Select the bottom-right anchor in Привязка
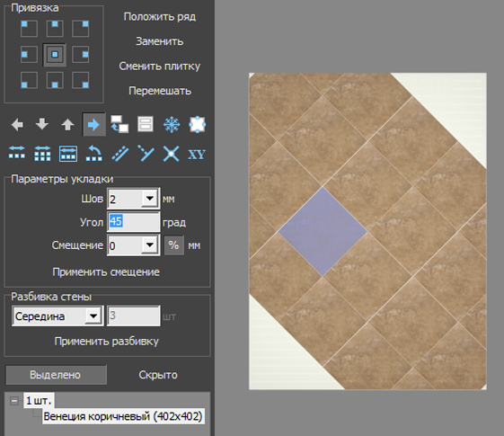 pos(80,80)
